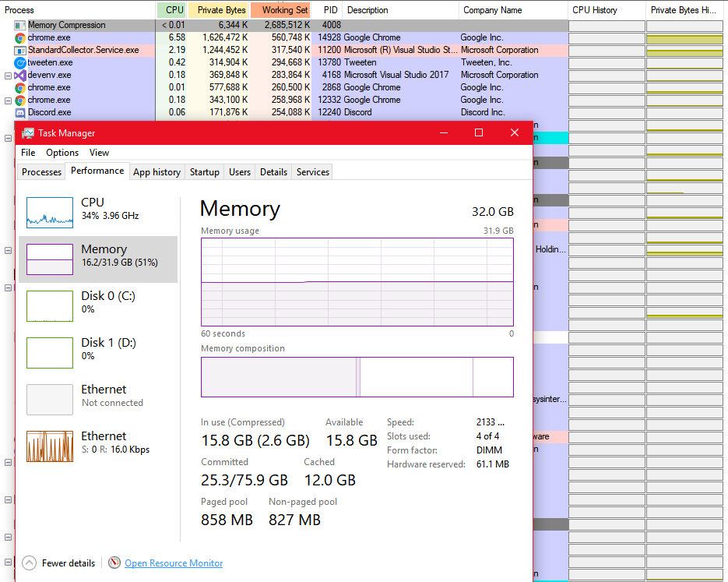Click the Fewer details button
This screenshot has width=728, height=582.
pyautogui.click(x=58, y=563)
